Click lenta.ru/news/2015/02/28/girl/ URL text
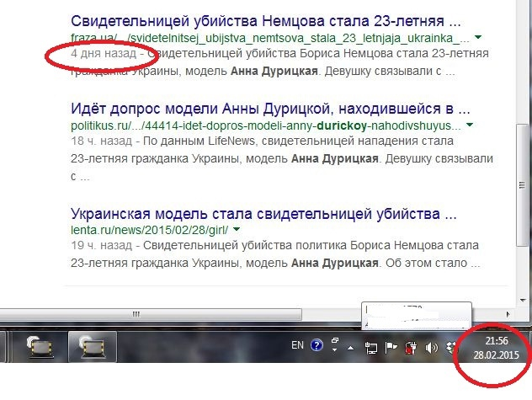 click(150, 230)
